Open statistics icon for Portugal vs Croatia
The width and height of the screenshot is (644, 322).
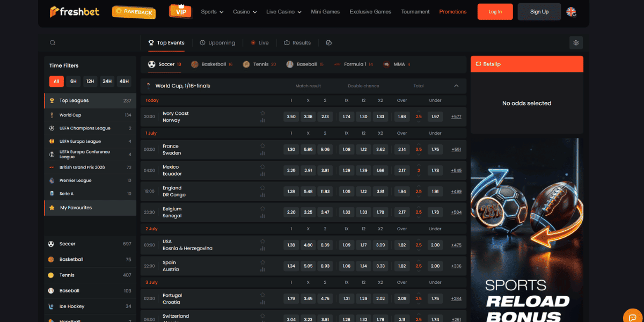click(262, 302)
